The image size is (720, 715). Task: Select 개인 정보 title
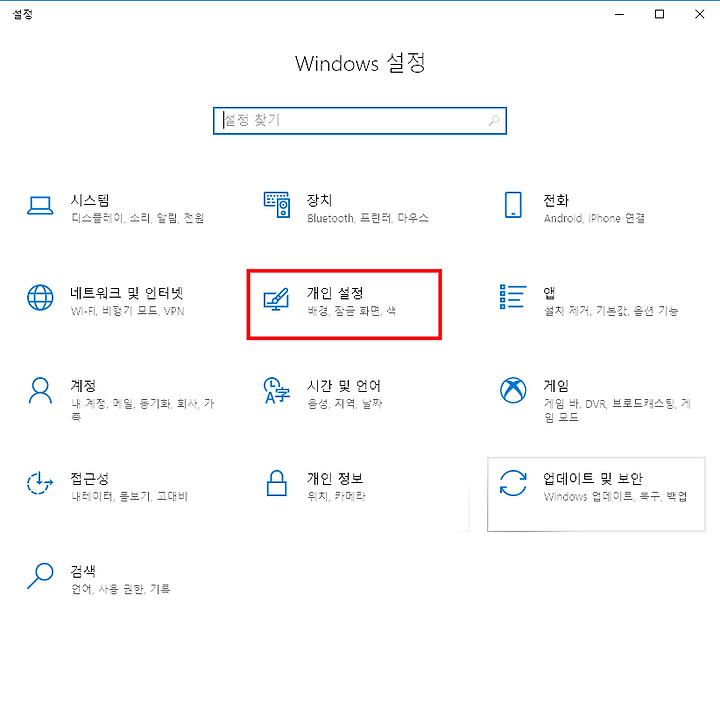point(335,479)
